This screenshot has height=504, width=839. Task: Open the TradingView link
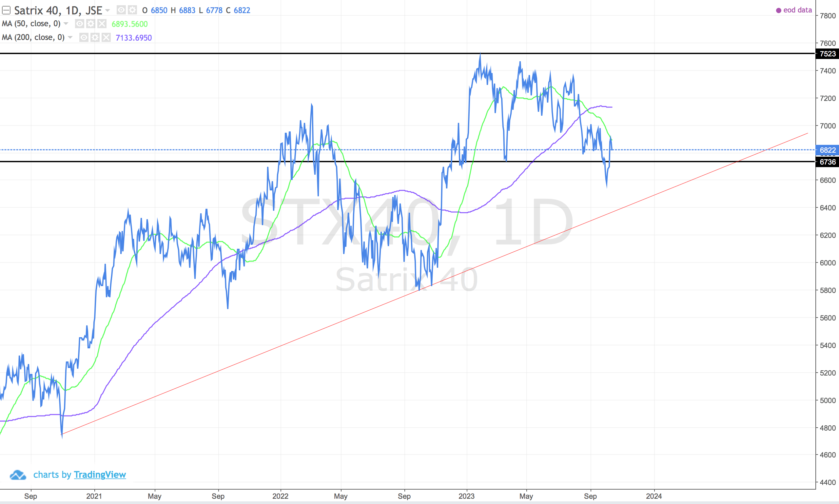(x=100, y=475)
